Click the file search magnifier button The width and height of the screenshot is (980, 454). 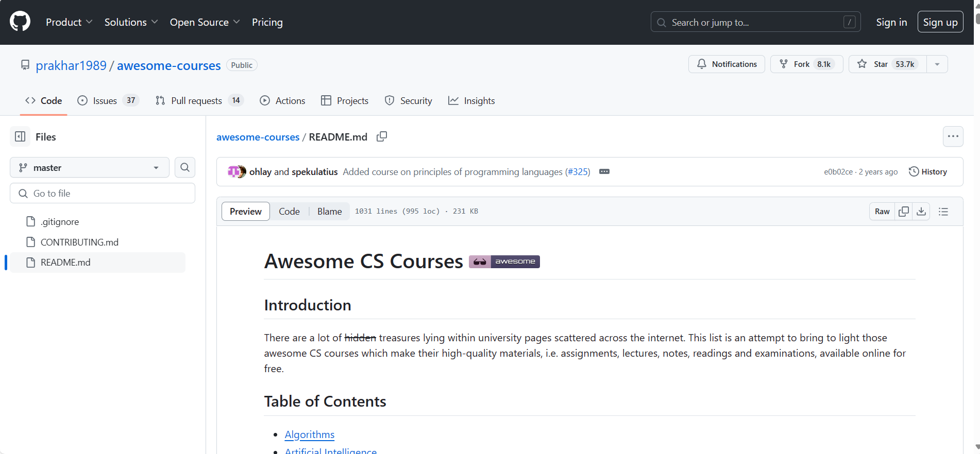click(x=185, y=167)
